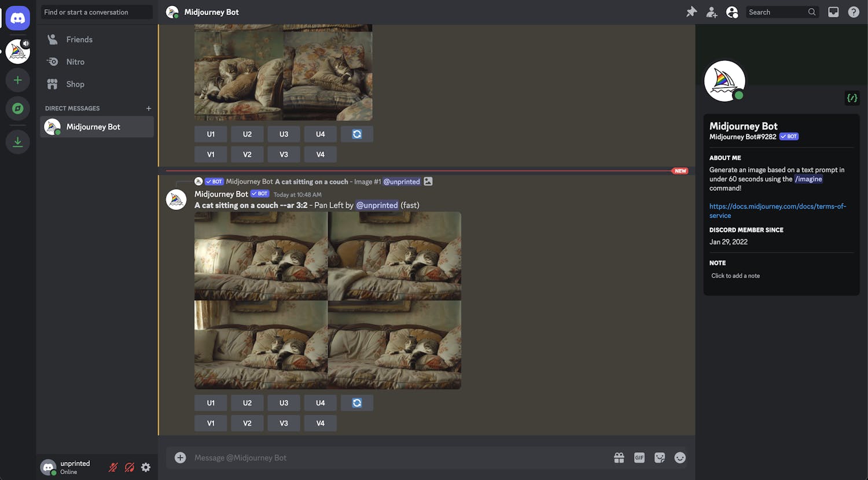This screenshot has height=480, width=868.
Task: Open the Friends tab
Action: pyautogui.click(x=79, y=39)
